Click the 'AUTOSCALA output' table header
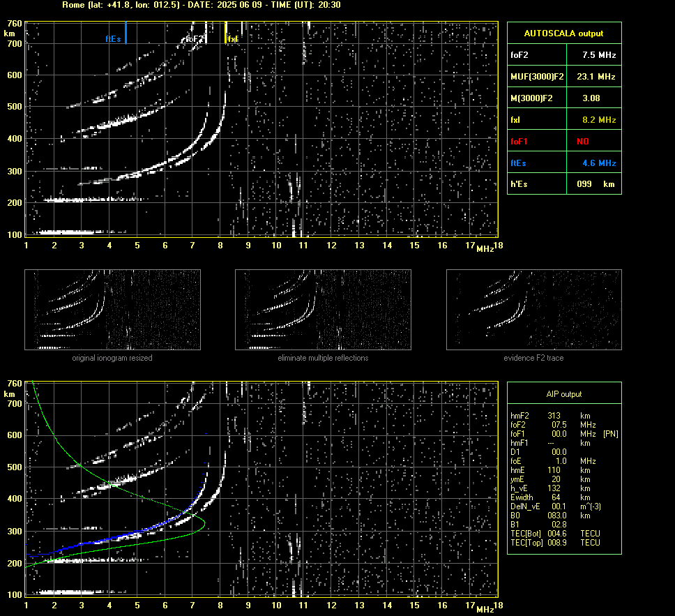Image resolution: width=675 pixels, height=616 pixels. click(564, 33)
